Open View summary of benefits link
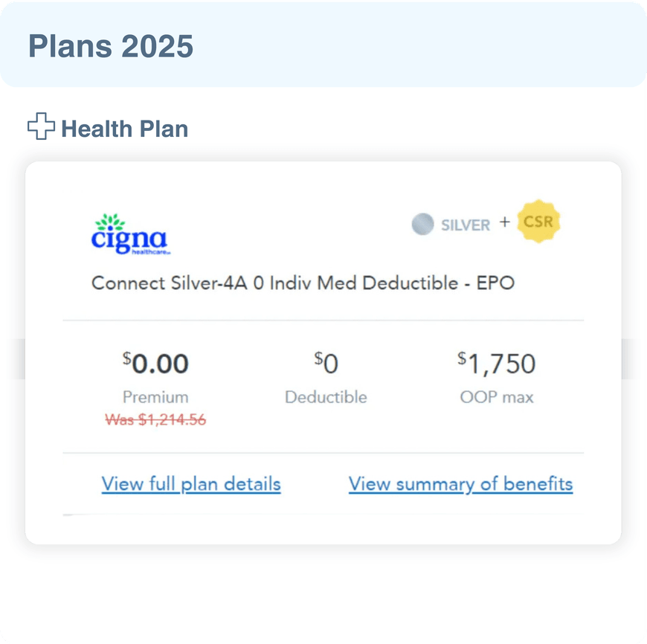The image size is (647, 644). [x=460, y=483]
